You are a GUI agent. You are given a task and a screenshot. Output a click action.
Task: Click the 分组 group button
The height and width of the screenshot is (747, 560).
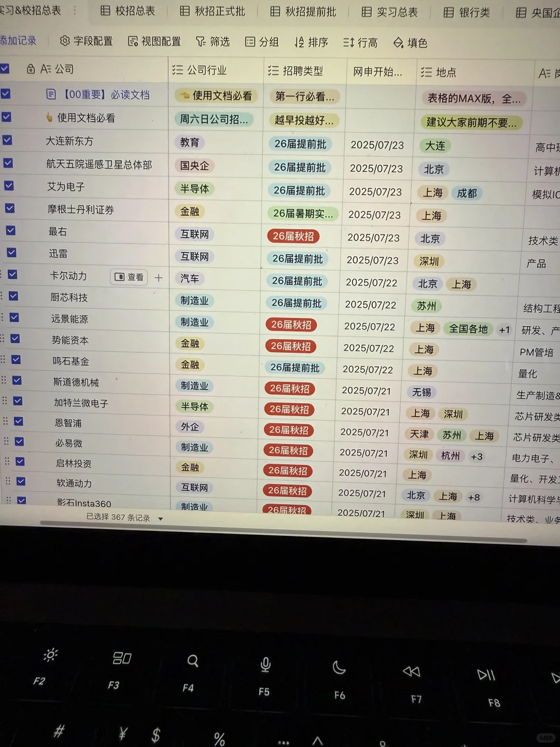262,42
